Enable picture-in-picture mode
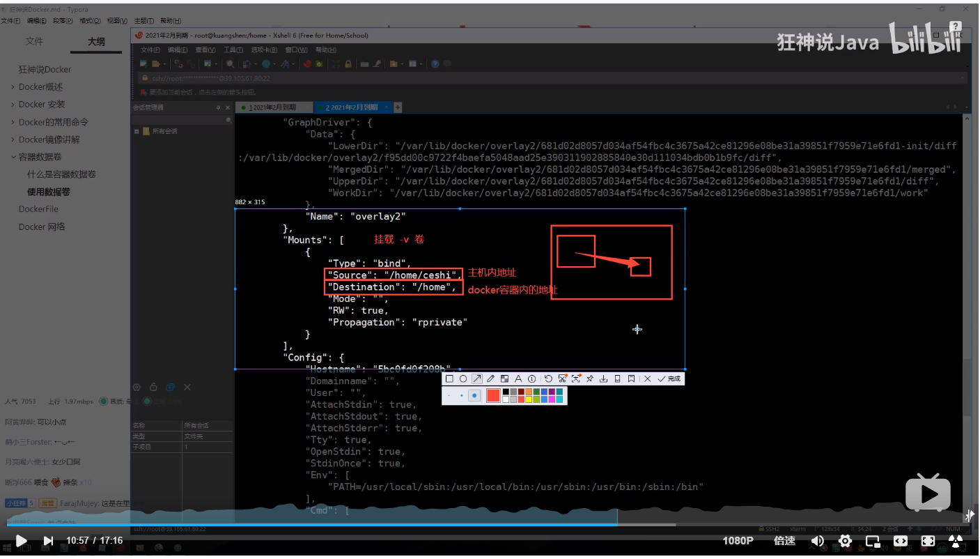 [x=873, y=540]
